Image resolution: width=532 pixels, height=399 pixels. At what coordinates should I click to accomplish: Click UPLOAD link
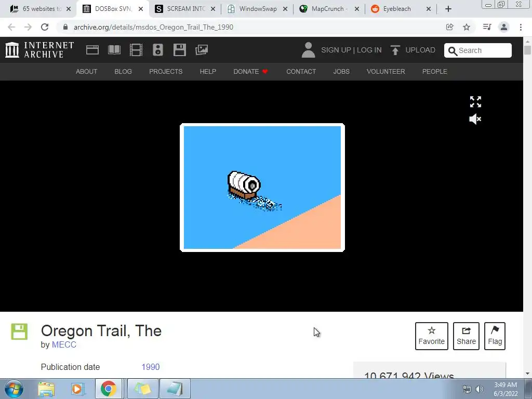point(420,50)
